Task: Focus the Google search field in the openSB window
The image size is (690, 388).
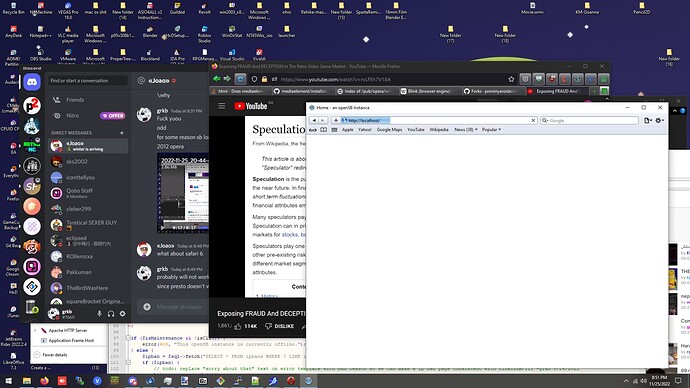Action: pyautogui.click(x=589, y=120)
